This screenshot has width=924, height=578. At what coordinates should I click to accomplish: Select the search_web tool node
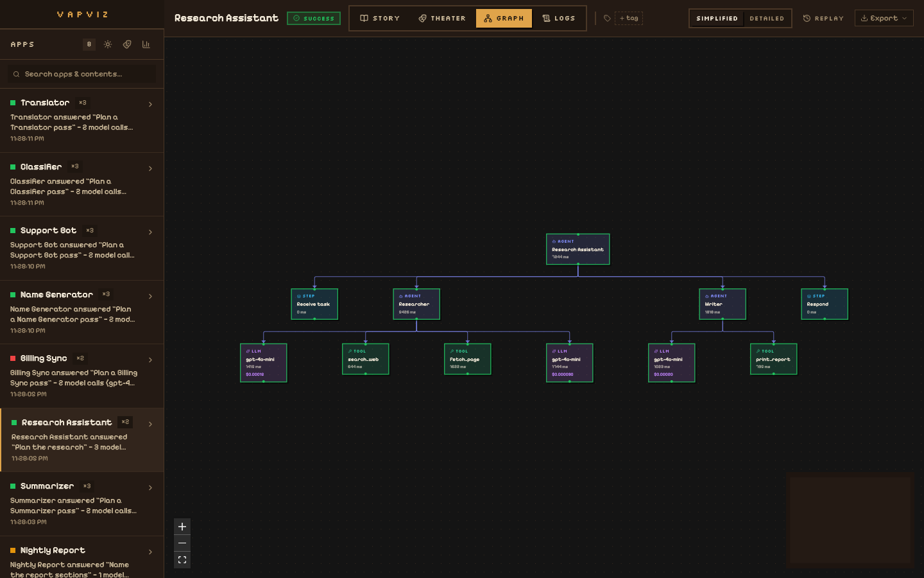pyautogui.click(x=365, y=359)
